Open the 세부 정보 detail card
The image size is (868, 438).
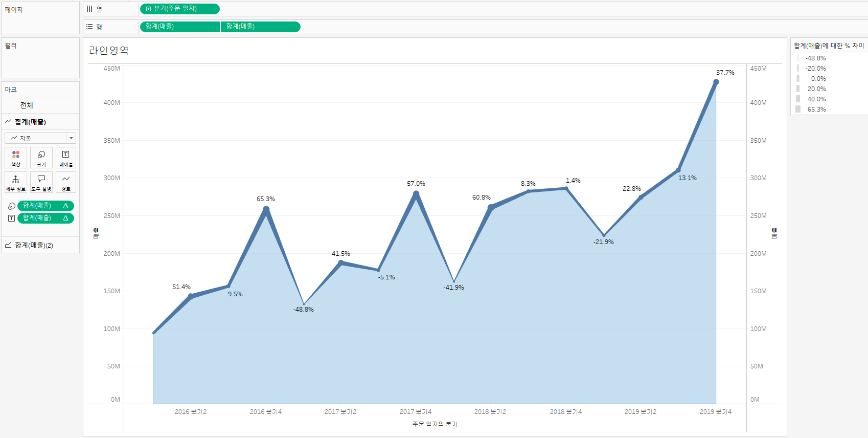[x=16, y=182]
